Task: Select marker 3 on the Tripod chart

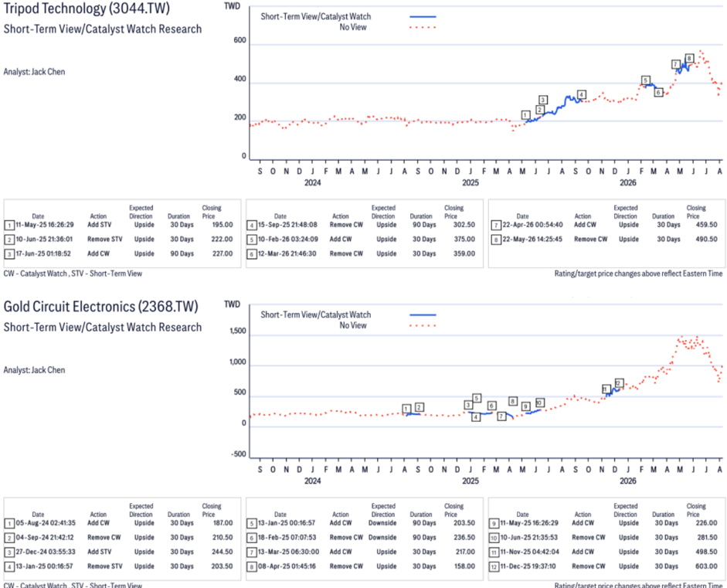Action: (x=543, y=100)
